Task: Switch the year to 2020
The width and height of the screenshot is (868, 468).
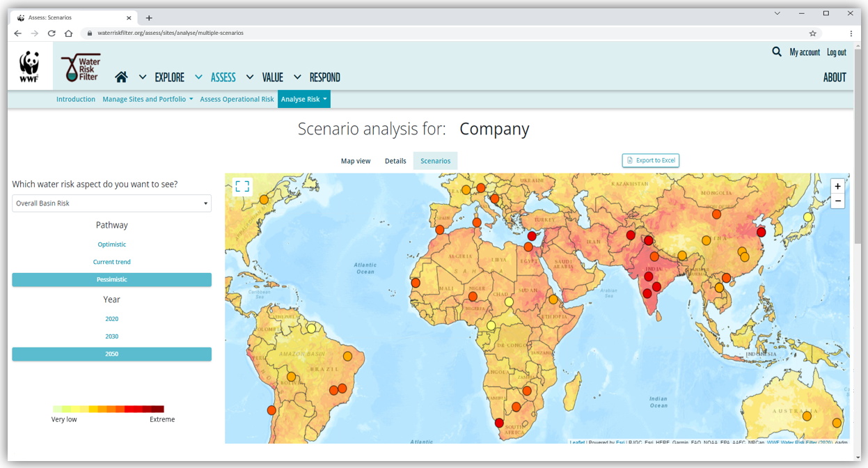Action: (111, 318)
